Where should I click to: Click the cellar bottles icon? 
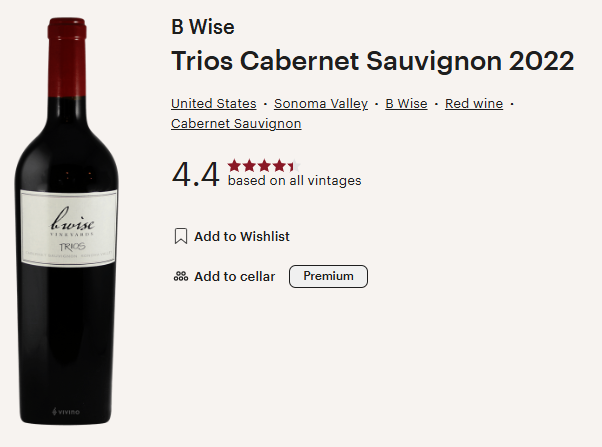[x=180, y=277]
